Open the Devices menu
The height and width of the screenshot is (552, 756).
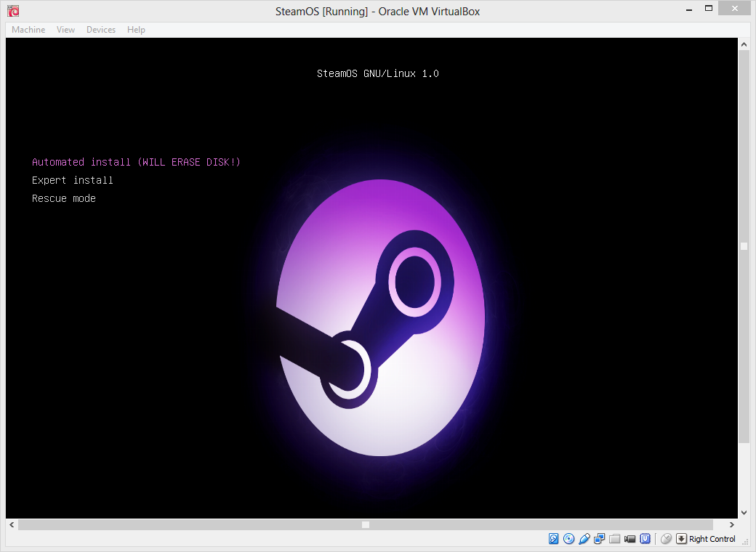101,30
